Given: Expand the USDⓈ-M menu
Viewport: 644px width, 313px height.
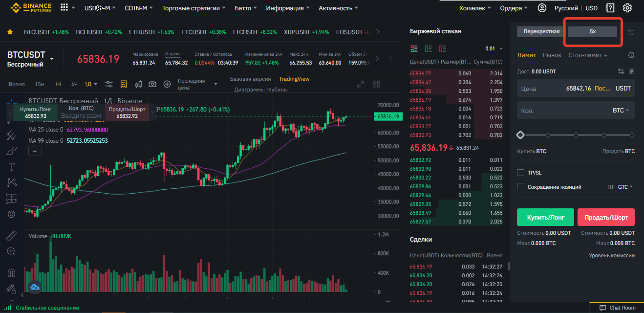Looking at the screenshot, I should tap(100, 8).
